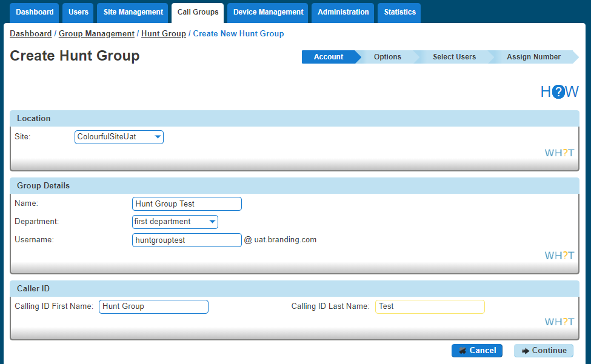
Task: Click the Continue button
Action: pyautogui.click(x=544, y=351)
